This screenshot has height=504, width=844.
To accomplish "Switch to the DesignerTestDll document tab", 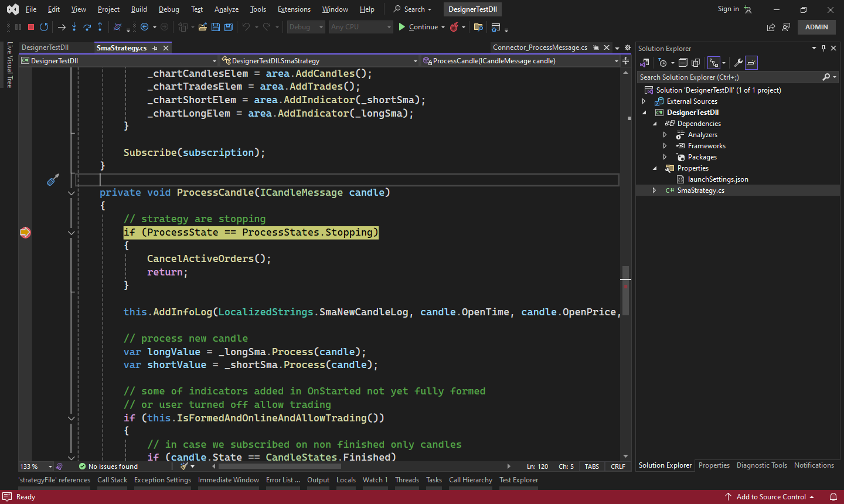I will pos(45,47).
